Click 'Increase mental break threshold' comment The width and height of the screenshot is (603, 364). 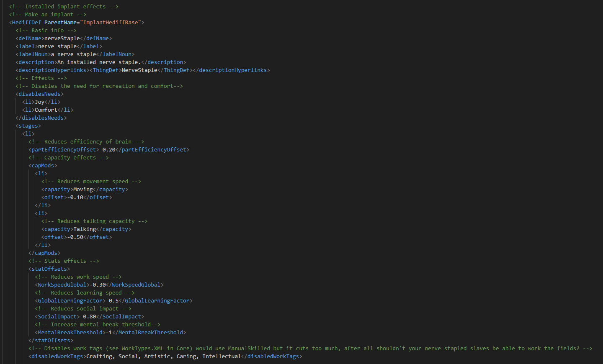[x=98, y=325]
